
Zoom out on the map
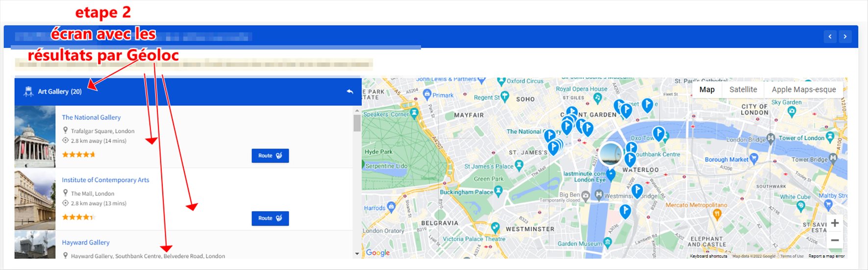click(x=835, y=240)
